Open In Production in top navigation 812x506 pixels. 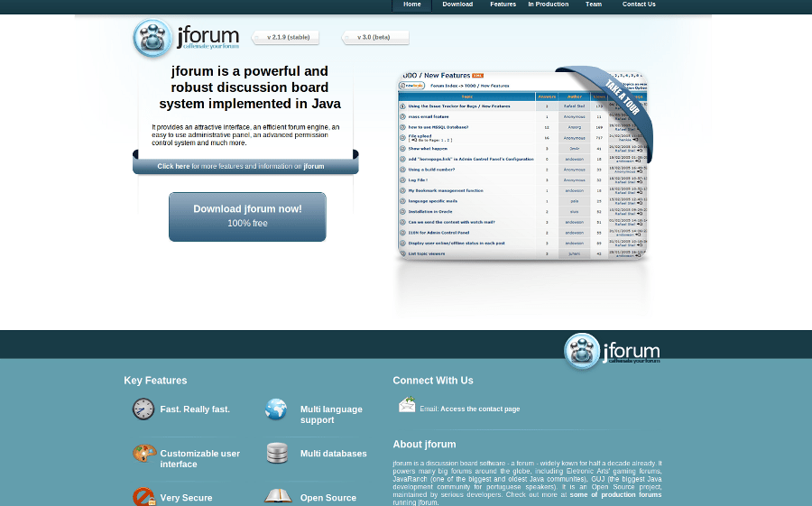pos(549,5)
